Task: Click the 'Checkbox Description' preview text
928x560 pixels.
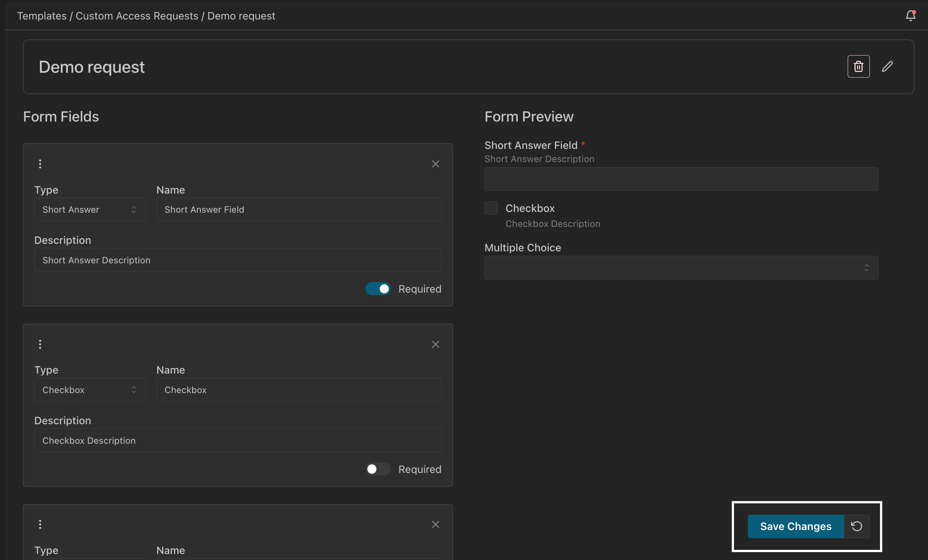Action: (552, 224)
